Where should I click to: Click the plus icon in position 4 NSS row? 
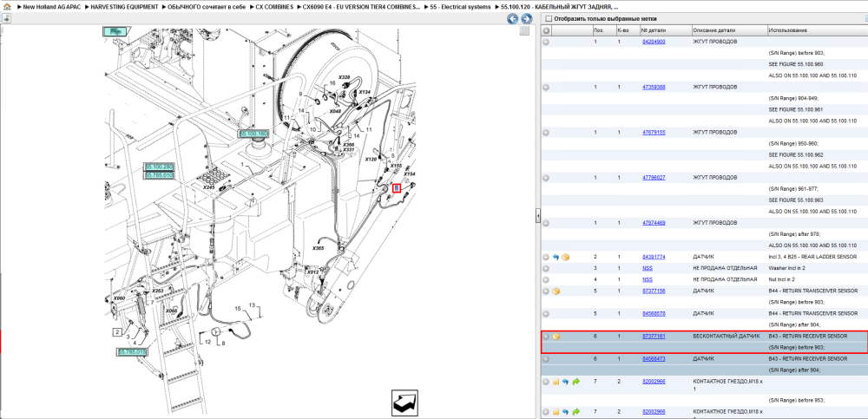[546, 279]
